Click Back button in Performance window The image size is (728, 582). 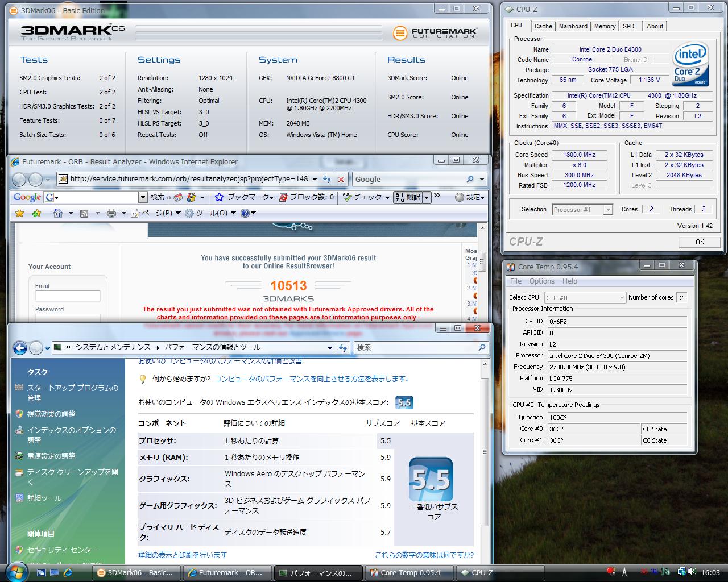click(x=20, y=348)
